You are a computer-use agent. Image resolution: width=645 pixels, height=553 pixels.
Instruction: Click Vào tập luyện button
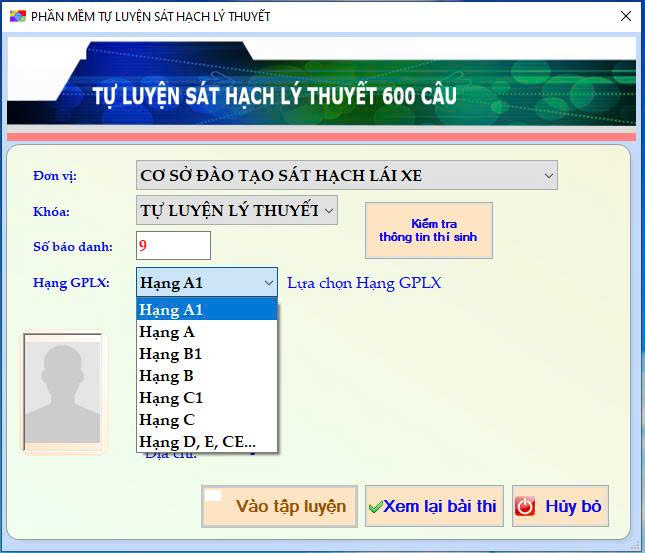pos(280,506)
